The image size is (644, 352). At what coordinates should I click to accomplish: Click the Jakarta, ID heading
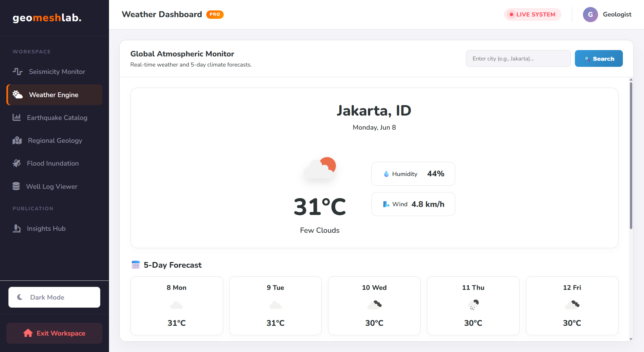pos(374,111)
